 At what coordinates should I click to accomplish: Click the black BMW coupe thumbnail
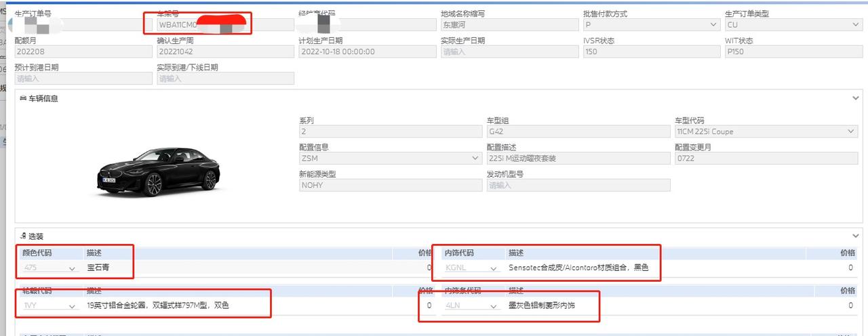[158, 171]
